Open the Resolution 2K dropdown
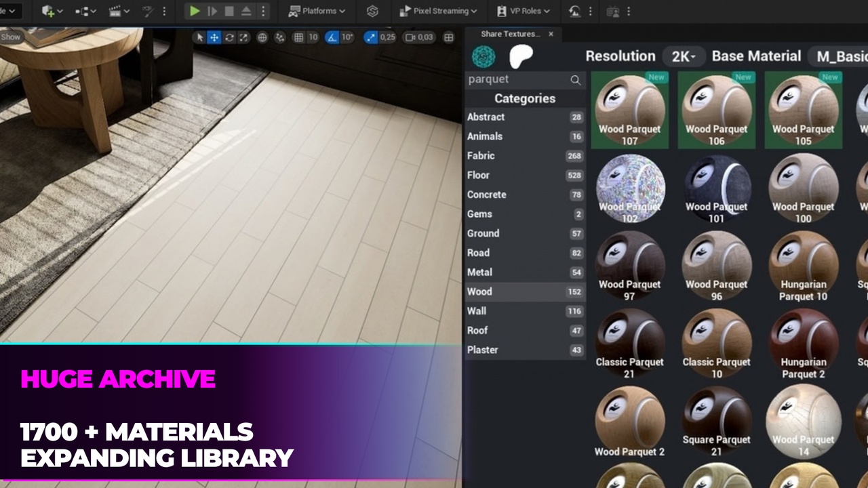Viewport: 868px width, 488px height. (684, 56)
